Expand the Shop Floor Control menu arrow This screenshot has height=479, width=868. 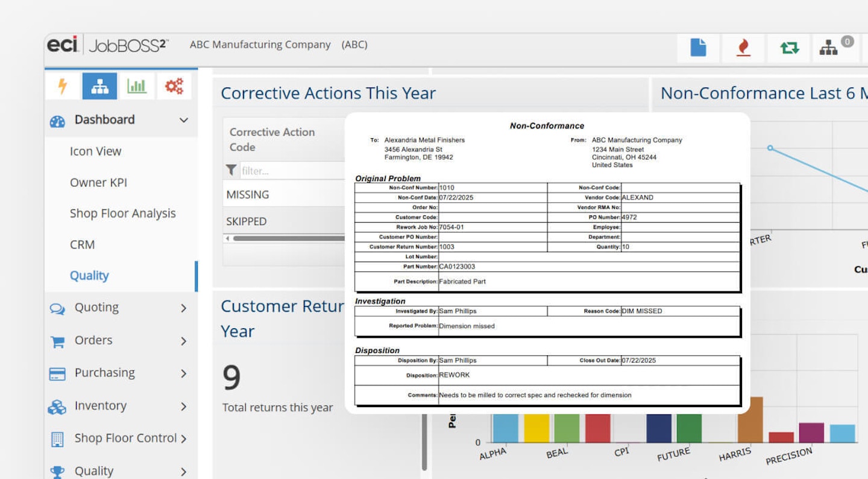click(x=184, y=439)
